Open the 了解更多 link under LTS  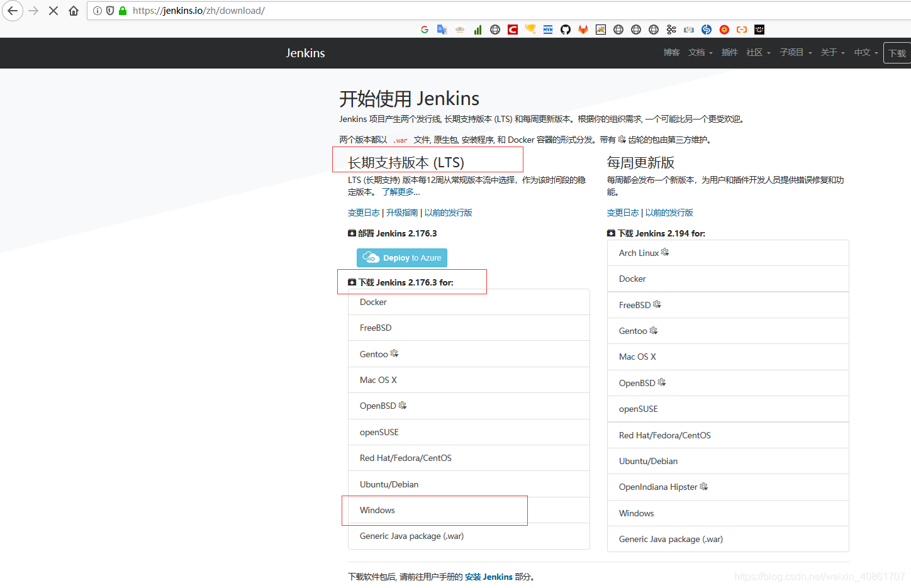pos(401,192)
